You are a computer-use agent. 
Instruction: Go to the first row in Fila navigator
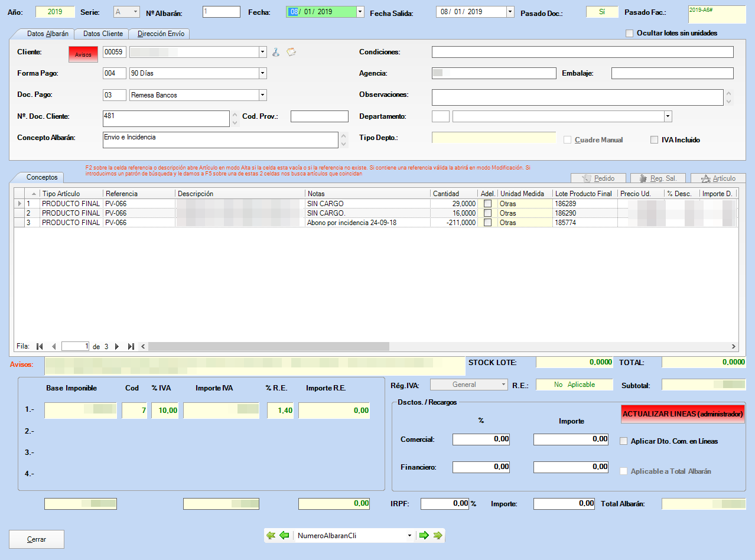coord(40,346)
